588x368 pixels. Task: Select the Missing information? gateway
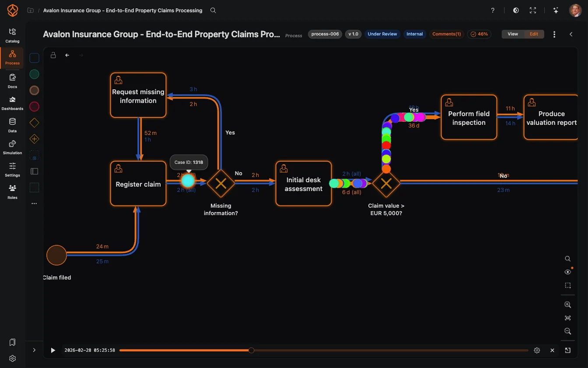pyautogui.click(x=221, y=184)
